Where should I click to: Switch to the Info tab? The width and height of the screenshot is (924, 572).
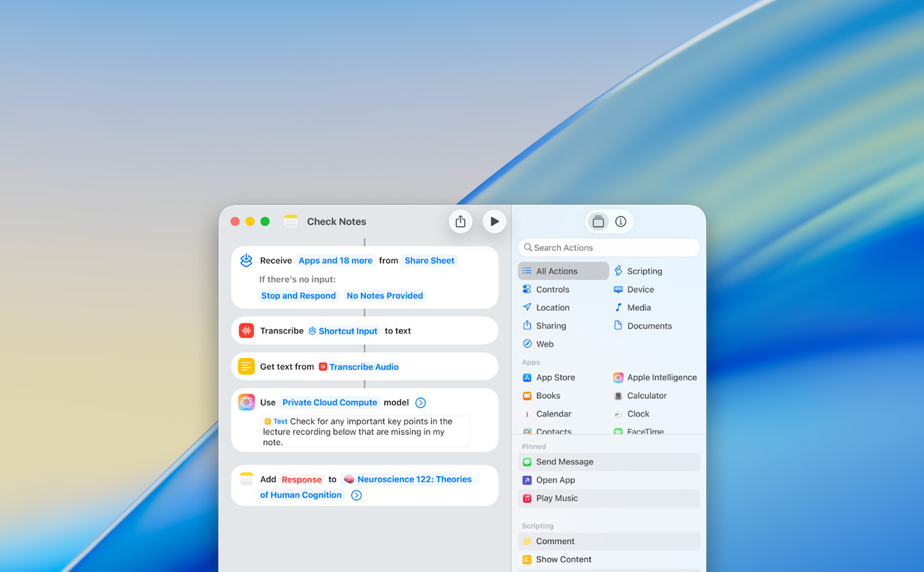tap(620, 221)
